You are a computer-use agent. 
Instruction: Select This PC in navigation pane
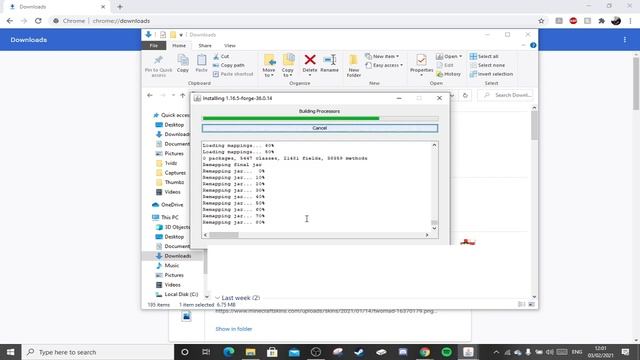pyautogui.click(x=165, y=218)
